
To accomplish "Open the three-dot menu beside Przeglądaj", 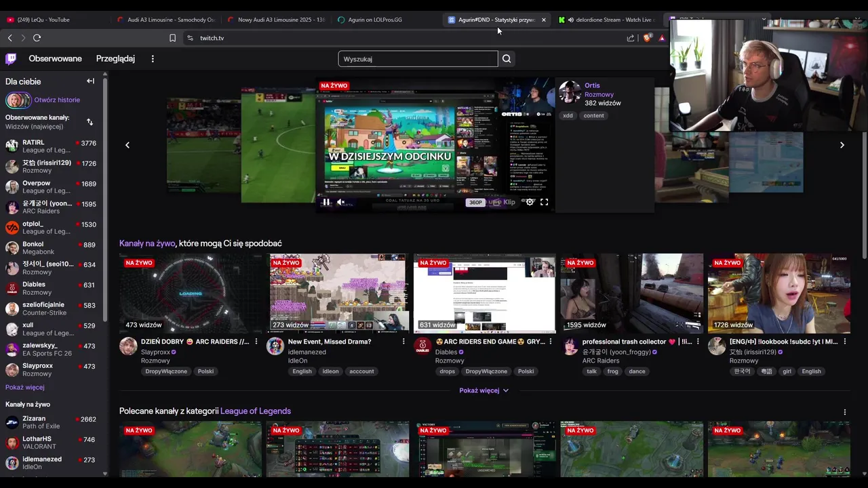I will point(153,59).
